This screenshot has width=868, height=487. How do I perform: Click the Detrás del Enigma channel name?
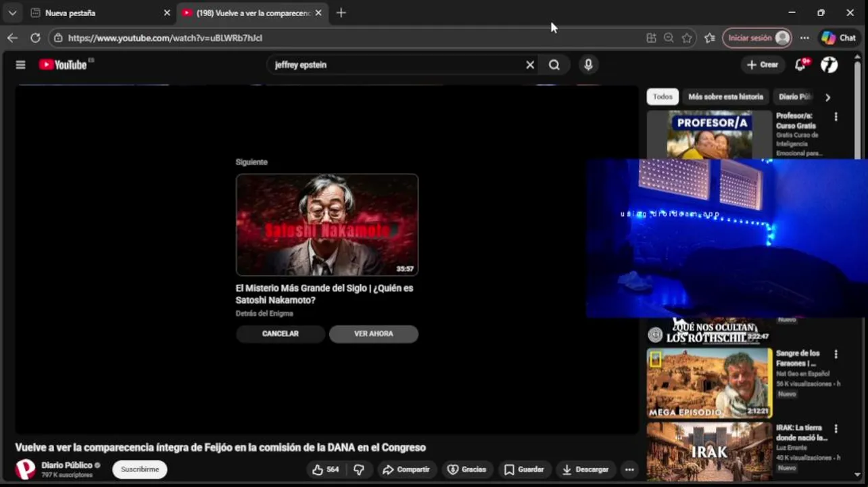(264, 314)
